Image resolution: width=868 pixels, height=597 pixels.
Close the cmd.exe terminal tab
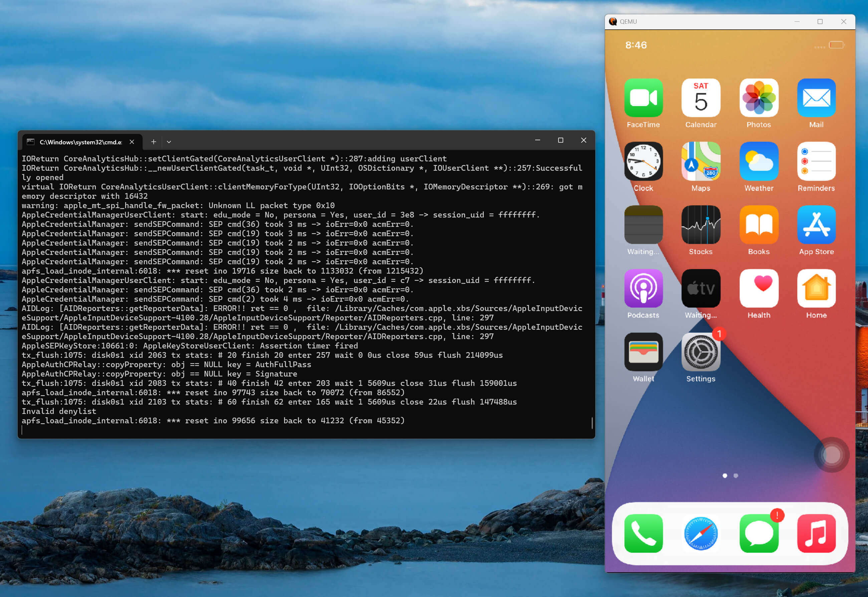(132, 142)
